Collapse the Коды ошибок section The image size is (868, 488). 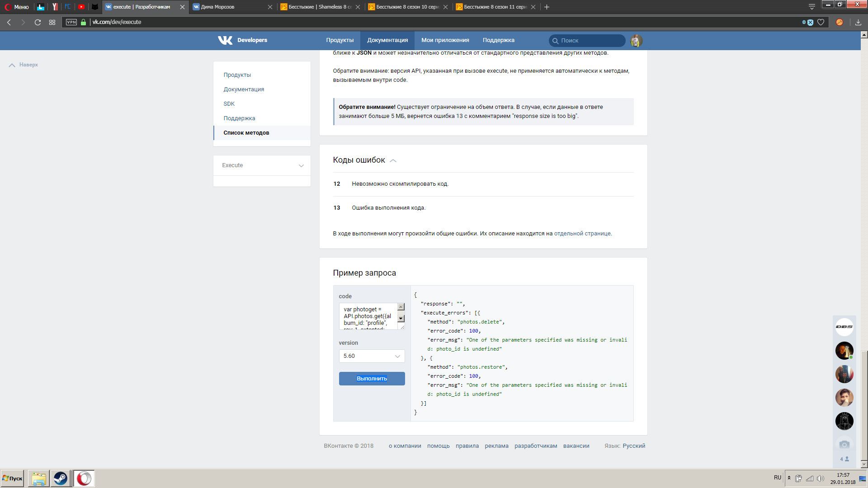click(393, 160)
